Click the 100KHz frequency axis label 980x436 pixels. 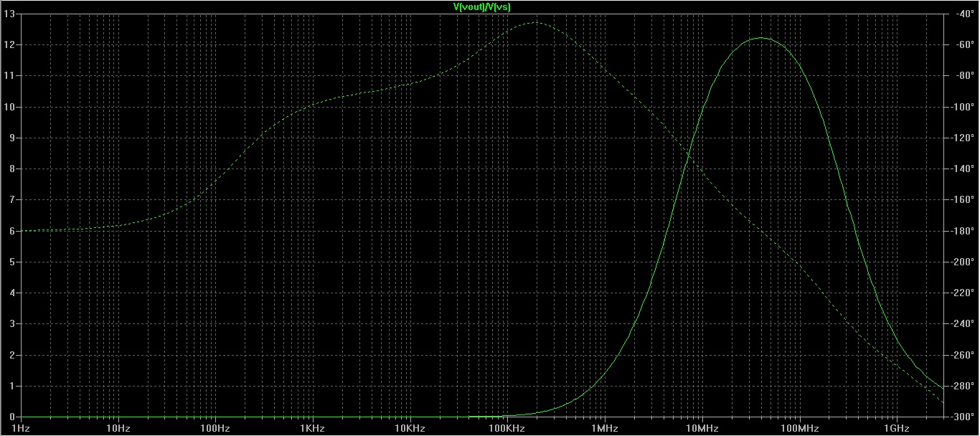coord(507,427)
